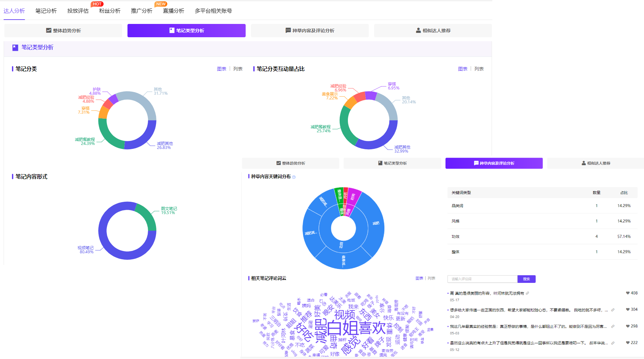Click the 功效 row in keyword table
Image resolution: width=644 pixels, height=359 pixels.
coord(542,237)
